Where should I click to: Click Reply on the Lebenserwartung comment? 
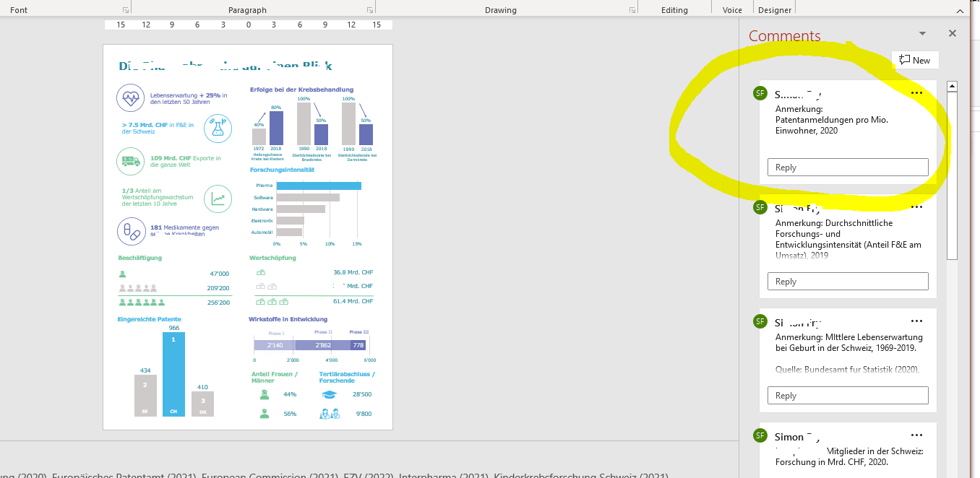(x=847, y=395)
